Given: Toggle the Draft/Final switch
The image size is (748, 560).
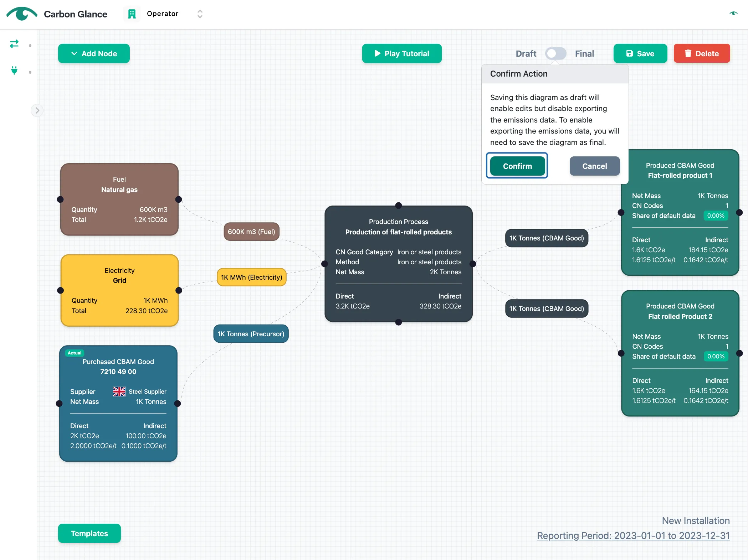Looking at the screenshot, I should click(555, 53).
